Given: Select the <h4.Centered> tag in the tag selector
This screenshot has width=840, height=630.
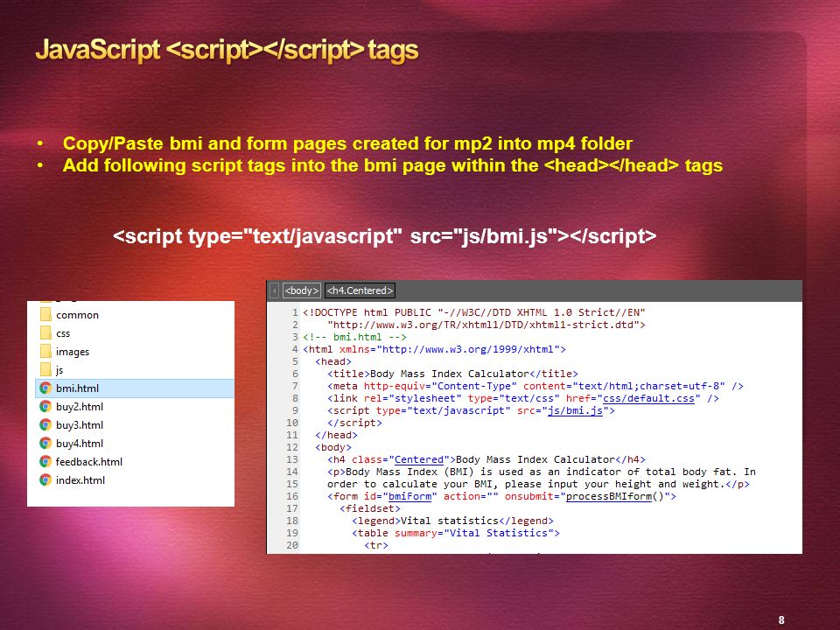Looking at the screenshot, I should [x=360, y=290].
